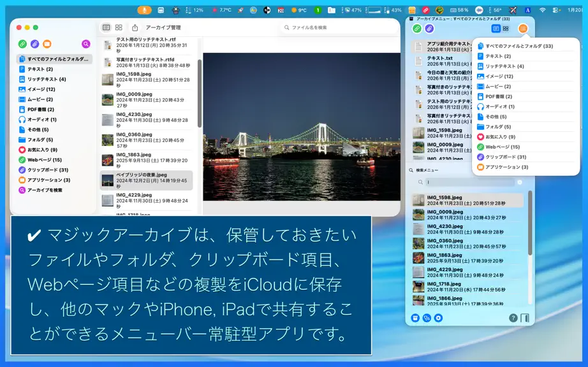
Task: Select フォルダ (5) in main sidebar
Action: pyautogui.click(x=54, y=140)
